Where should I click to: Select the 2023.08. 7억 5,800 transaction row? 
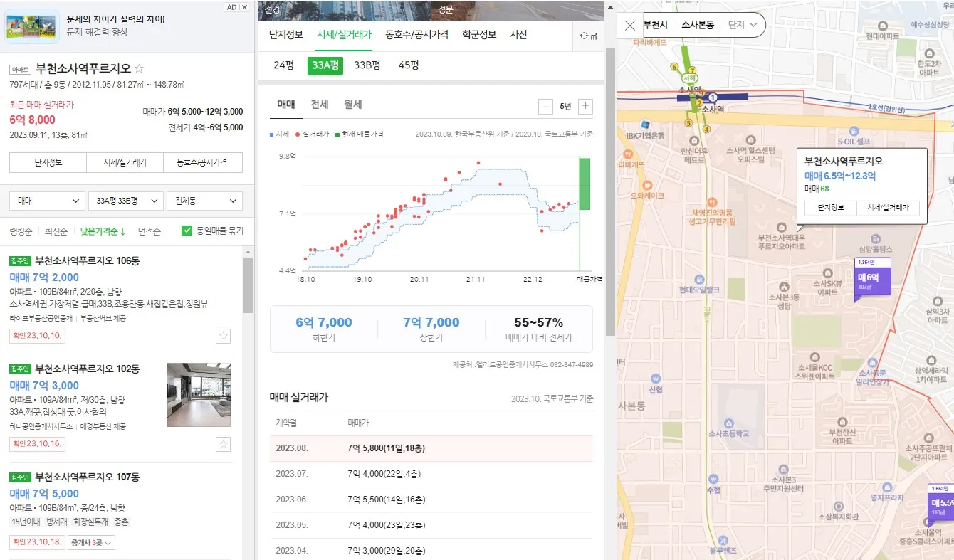pos(431,448)
